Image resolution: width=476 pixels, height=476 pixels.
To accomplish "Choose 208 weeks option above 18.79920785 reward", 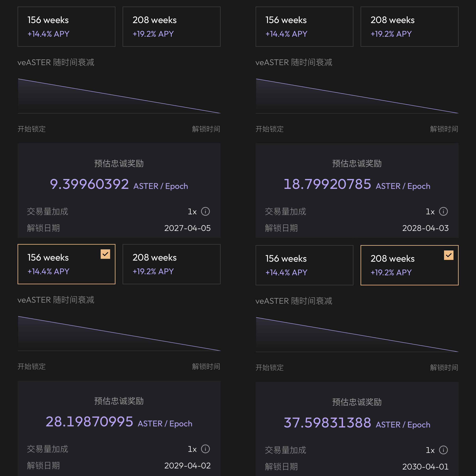I will pos(409,27).
